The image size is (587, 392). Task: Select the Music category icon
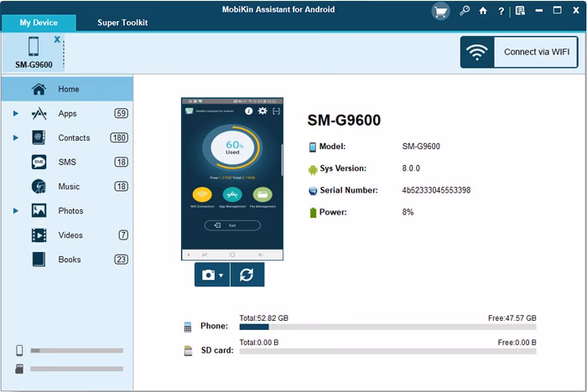(x=39, y=186)
